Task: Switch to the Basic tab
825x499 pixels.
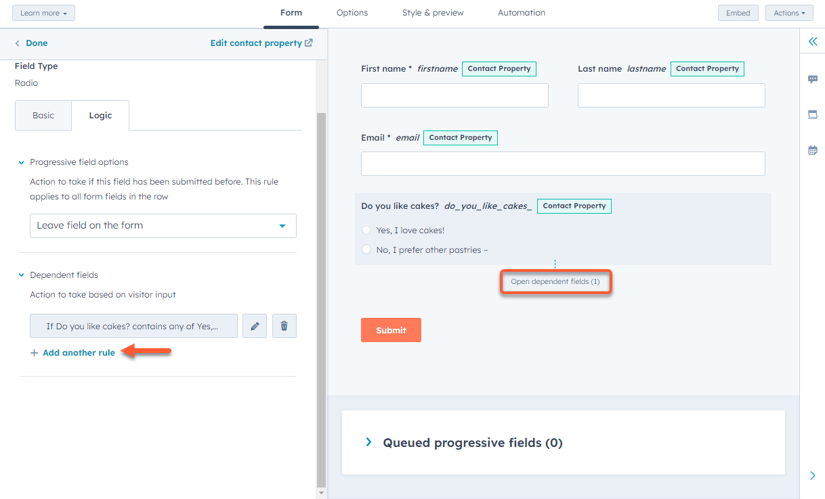Action: pos(43,115)
